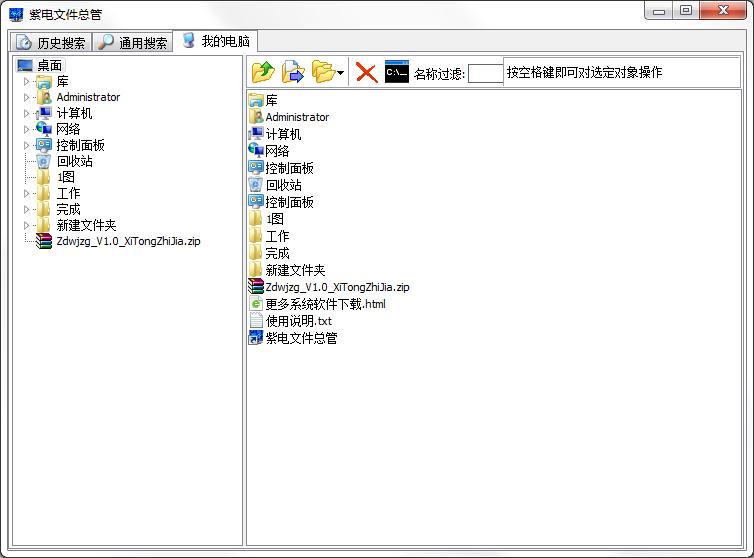Switch to the 历史搜索 tab
754x558 pixels.
[x=51, y=43]
